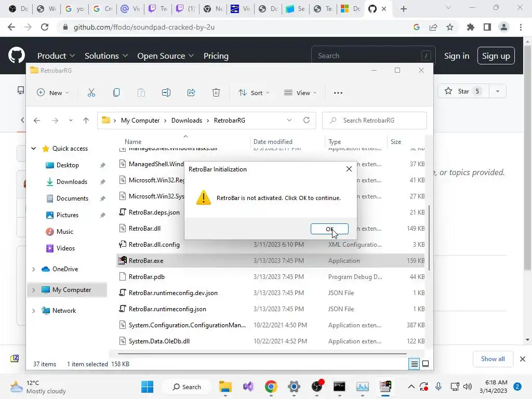Sort files by Type column header
This screenshot has height=399, width=532.
tap(335, 142)
